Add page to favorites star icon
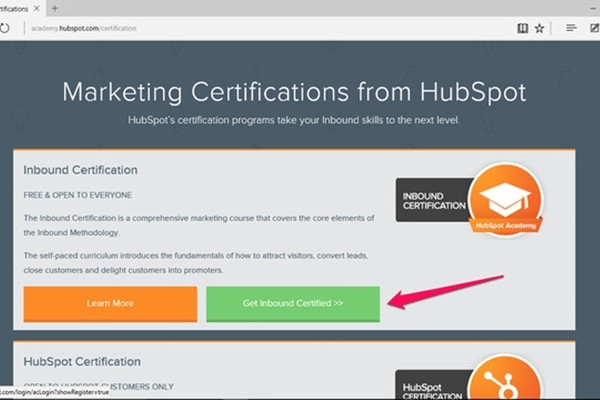600x400 pixels. [539, 28]
